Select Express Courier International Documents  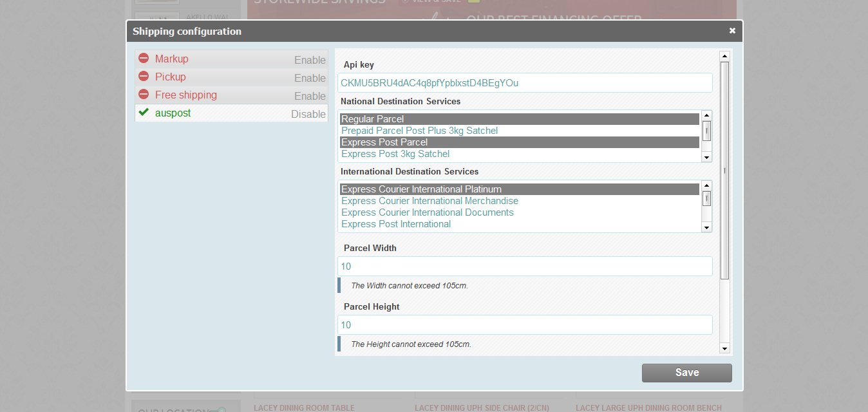(520, 212)
